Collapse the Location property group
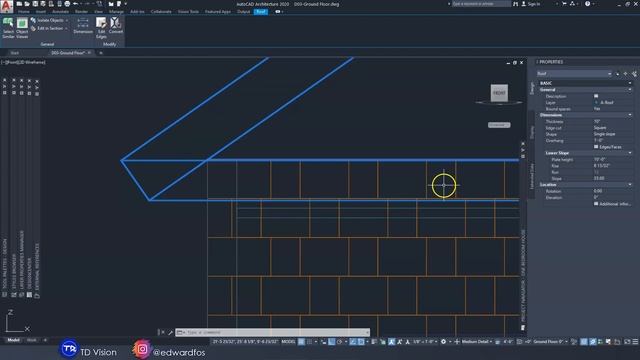Screen dimensions: 640x360 tap(630, 184)
